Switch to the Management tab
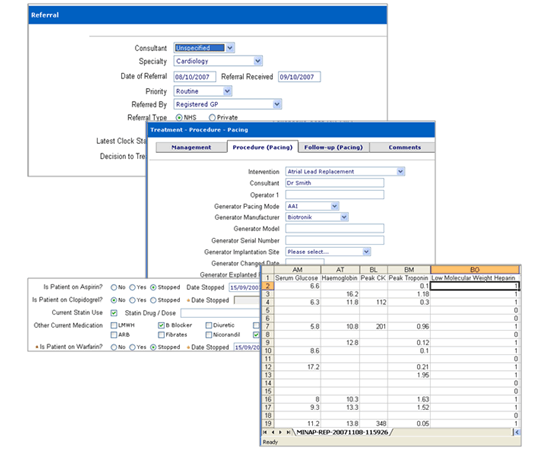This screenshot has width=550, height=450. 191,147
